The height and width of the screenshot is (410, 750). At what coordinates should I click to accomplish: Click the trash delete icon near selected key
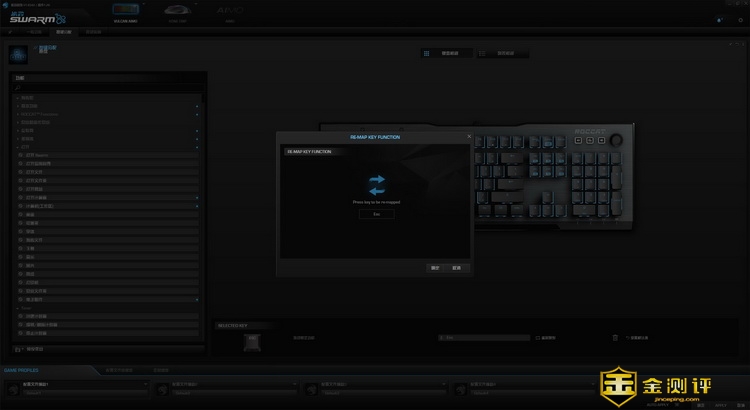(x=615, y=338)
